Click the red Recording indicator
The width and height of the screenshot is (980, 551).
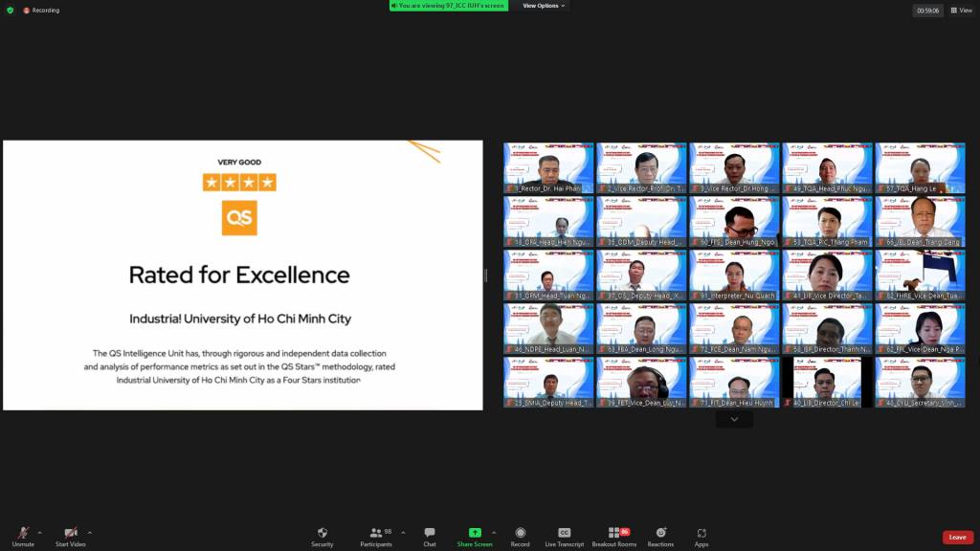(41, 10)
